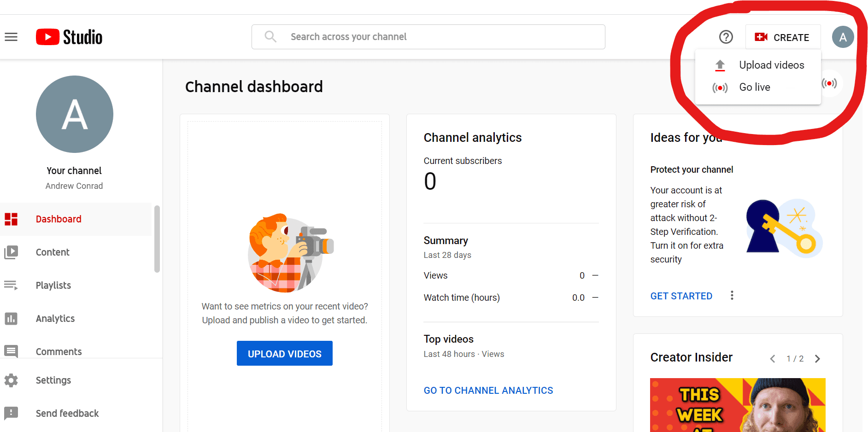Select Upload videos from Create menu

pos(771,65)
